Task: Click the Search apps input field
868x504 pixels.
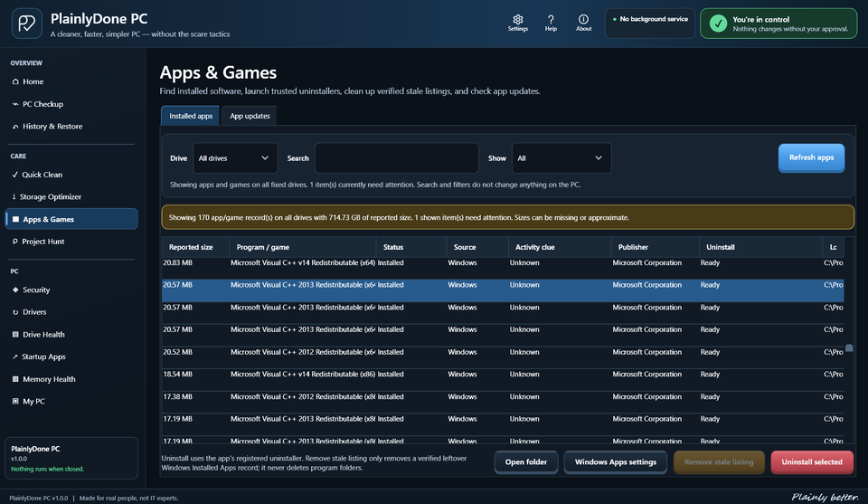Action: (397, 158)
